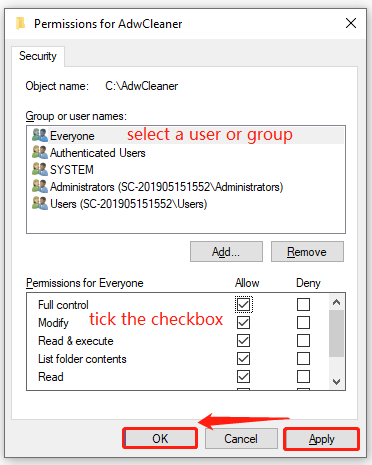The width and height of the screenshot is (372, 465).
Task: Click the Everyone group icon
Action: pos(40,135)
